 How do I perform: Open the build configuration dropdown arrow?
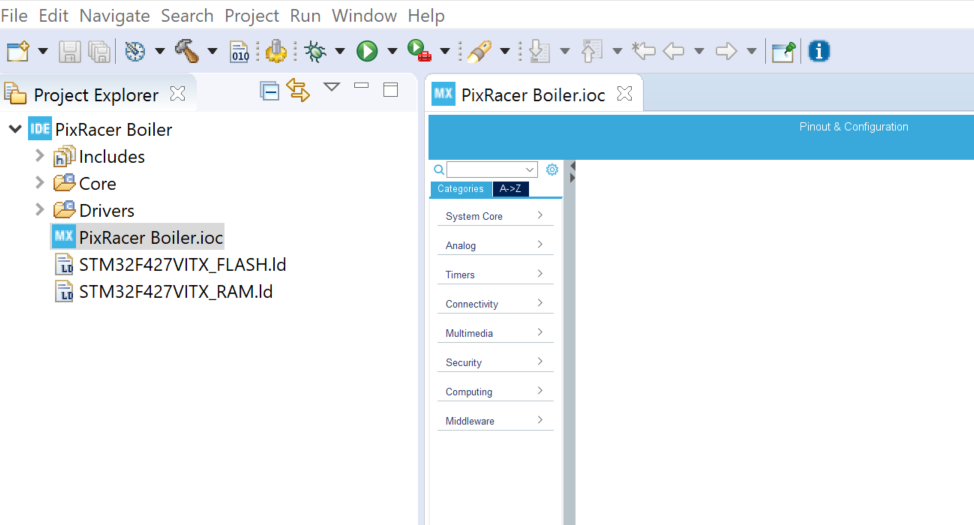(x=160, y=52)
